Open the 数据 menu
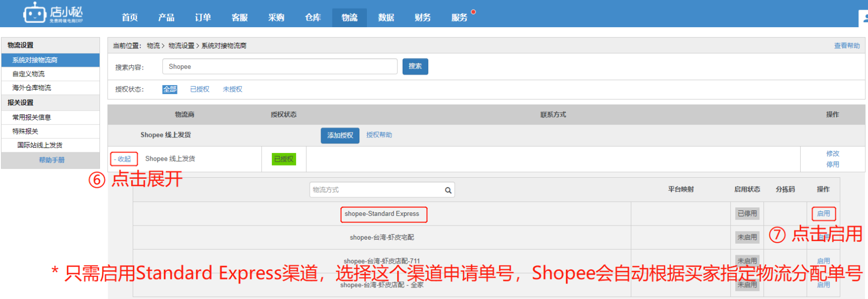This screenshot has width=868, height=299. 386,18
